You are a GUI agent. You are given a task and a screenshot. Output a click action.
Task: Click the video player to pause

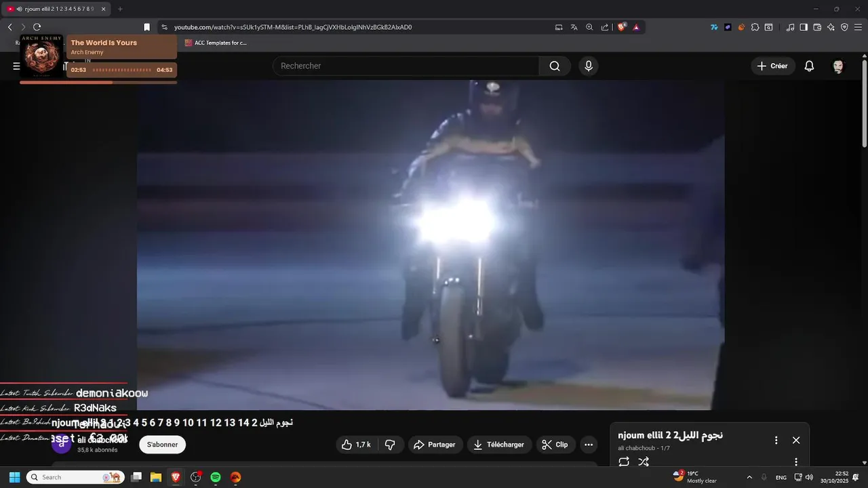tap(431, 244)
